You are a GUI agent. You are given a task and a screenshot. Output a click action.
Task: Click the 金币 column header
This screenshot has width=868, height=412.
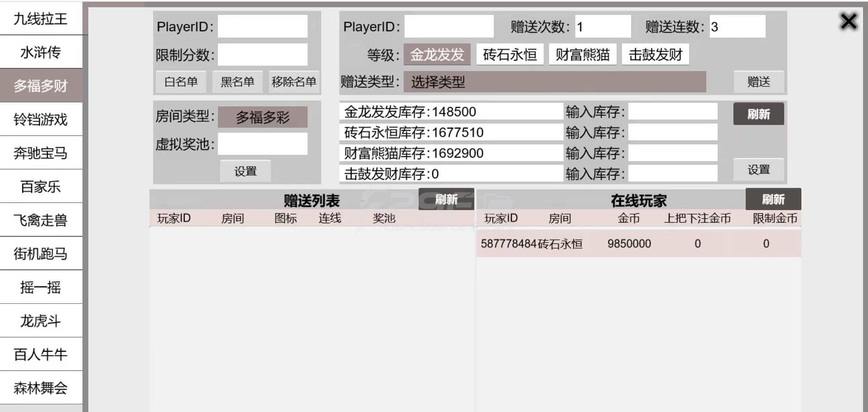(x=629, y=218)
